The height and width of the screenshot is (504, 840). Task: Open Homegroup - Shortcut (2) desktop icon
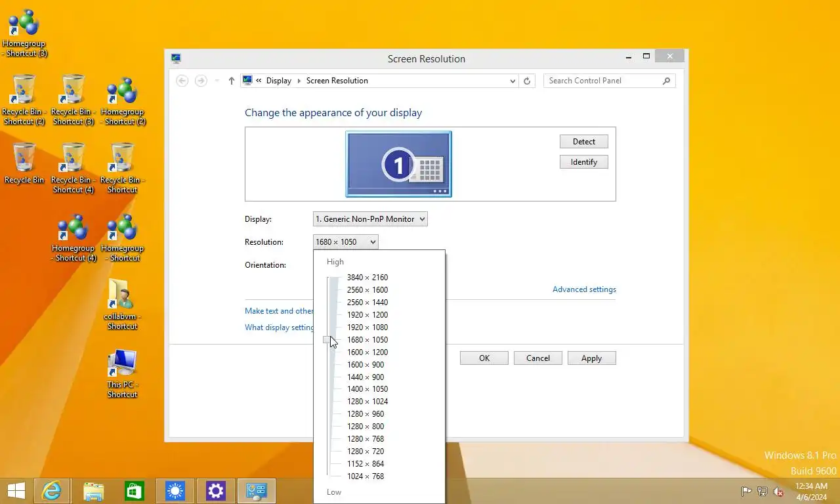click(x=123, y=101)
